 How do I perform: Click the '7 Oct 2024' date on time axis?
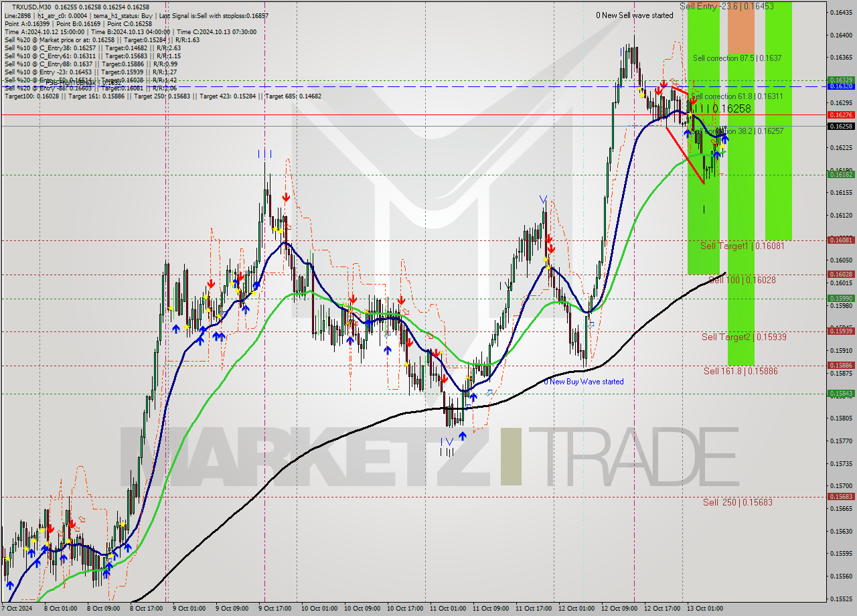17,609
